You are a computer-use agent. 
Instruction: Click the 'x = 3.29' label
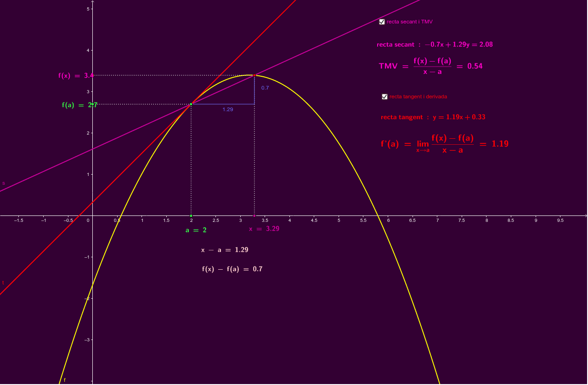(264, 228)
